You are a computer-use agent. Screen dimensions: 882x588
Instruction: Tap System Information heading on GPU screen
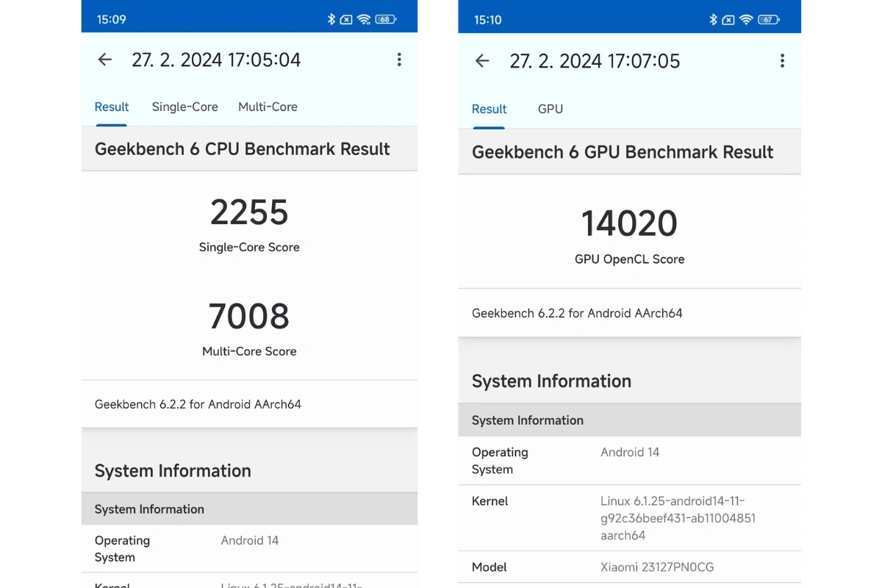click(x=551, y=381)
